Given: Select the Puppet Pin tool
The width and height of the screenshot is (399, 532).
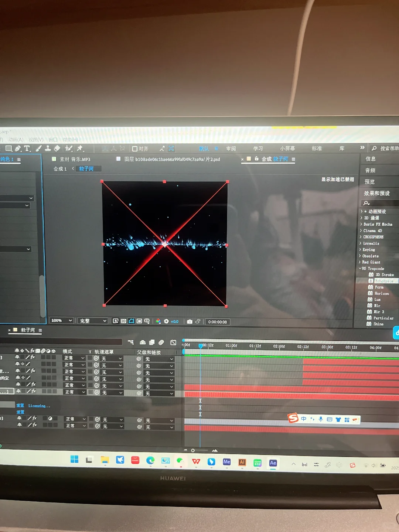Looking at the screenshot, I should point(80,149).
